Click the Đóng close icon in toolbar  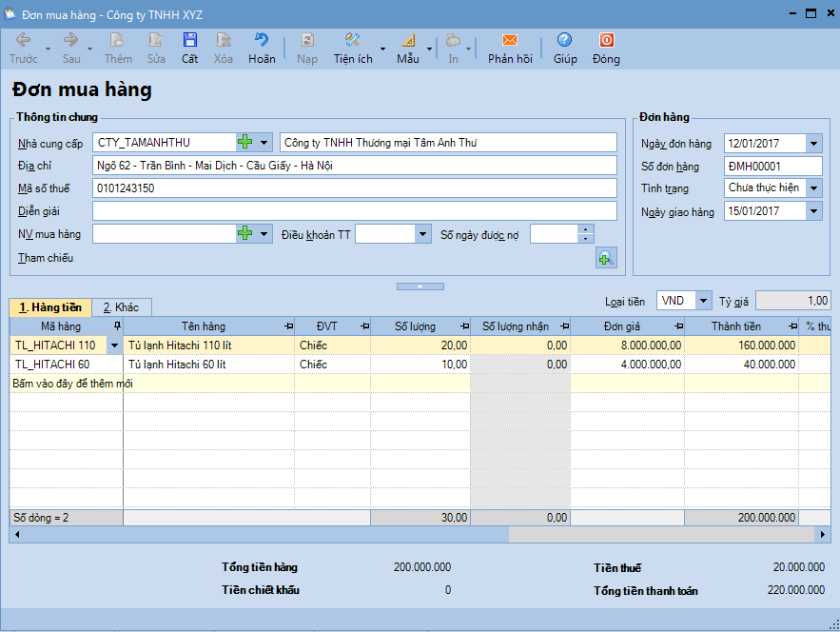606,41
